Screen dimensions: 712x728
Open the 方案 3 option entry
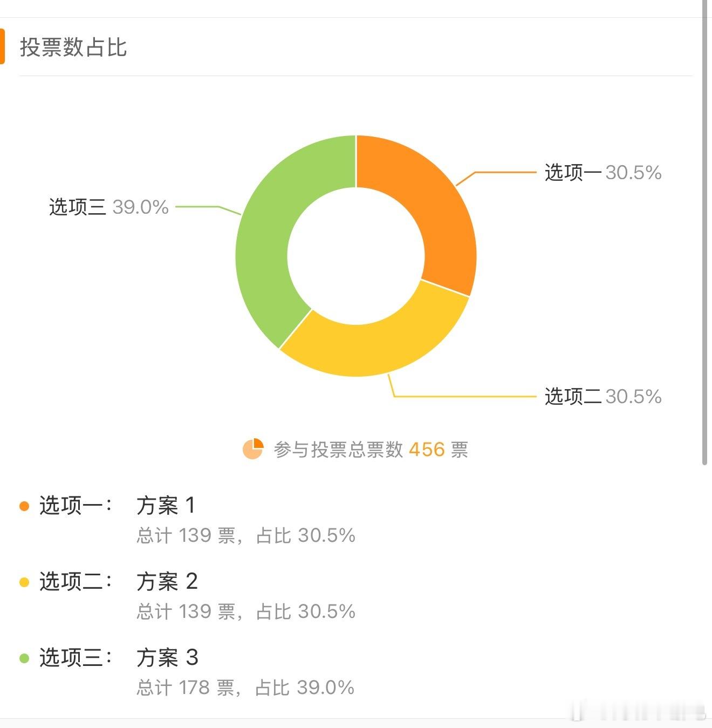point(167,658)
